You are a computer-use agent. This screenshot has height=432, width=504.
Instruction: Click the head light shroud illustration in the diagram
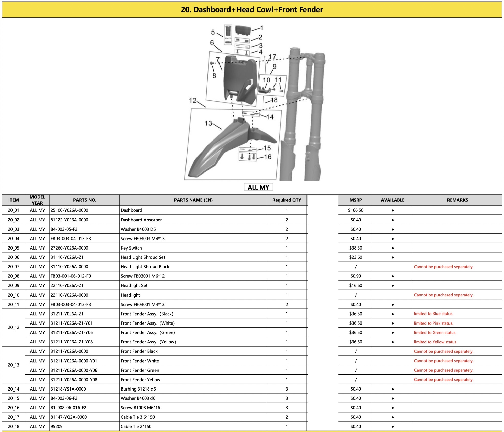coord(240,80)
